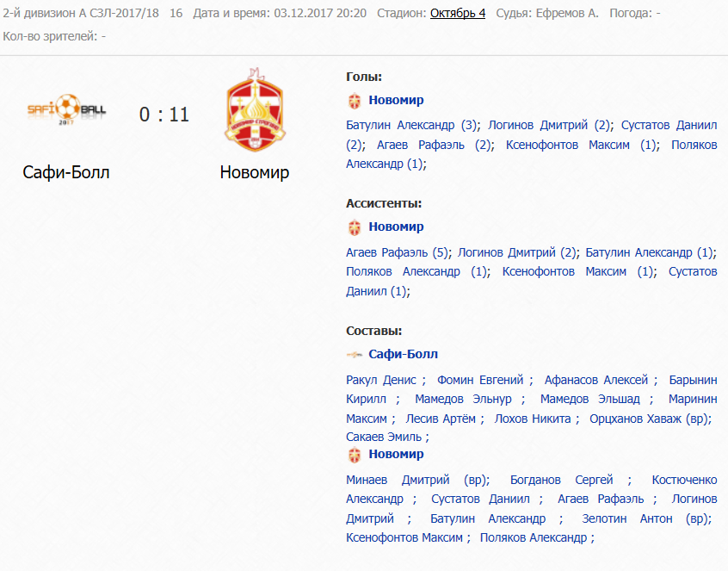
Task: Open goalscorer Батулин Александр (3) profile
Action: point(412,126)
